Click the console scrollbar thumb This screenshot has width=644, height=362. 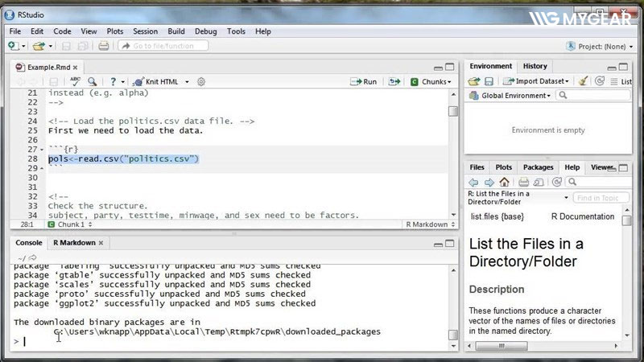coord(453,335)
